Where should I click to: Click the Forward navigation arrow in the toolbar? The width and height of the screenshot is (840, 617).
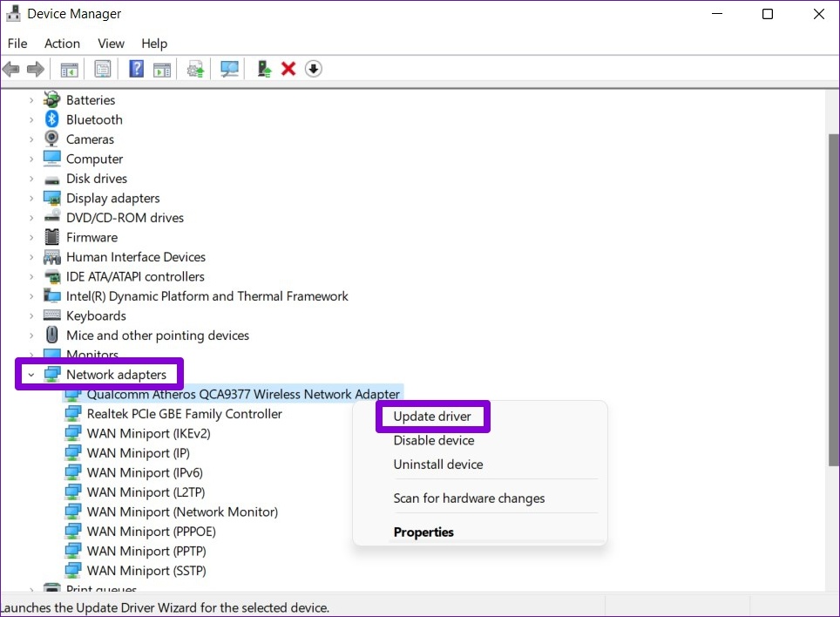coord(35,69)
